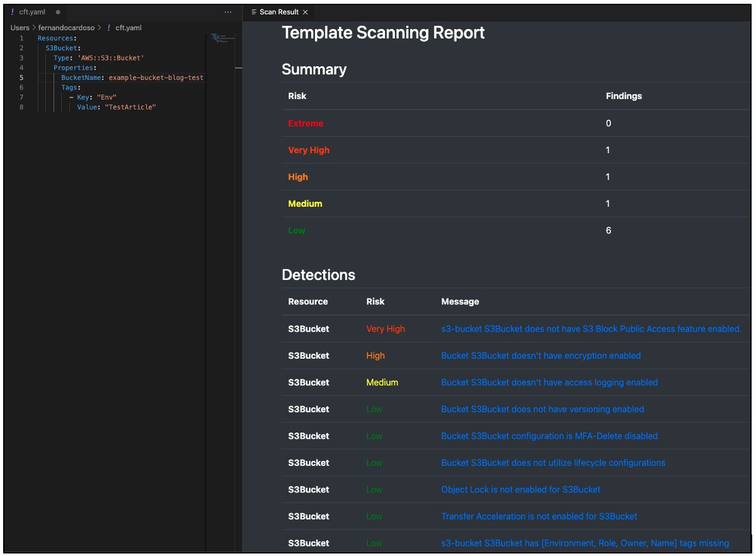Viewport: 756px width, 556px height.
Task: Open the S3 Block Public Access finding link
Action: (x=591, y=328)
